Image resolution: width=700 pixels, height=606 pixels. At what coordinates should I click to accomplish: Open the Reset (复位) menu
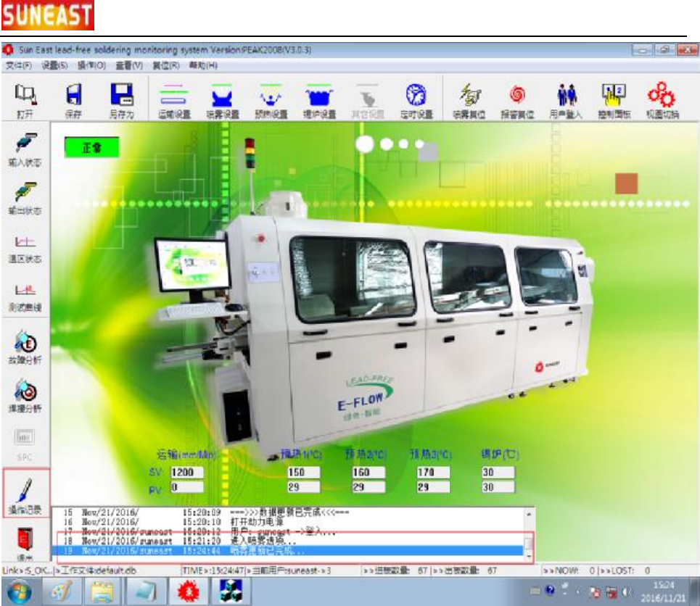click(x=166, y=65)
